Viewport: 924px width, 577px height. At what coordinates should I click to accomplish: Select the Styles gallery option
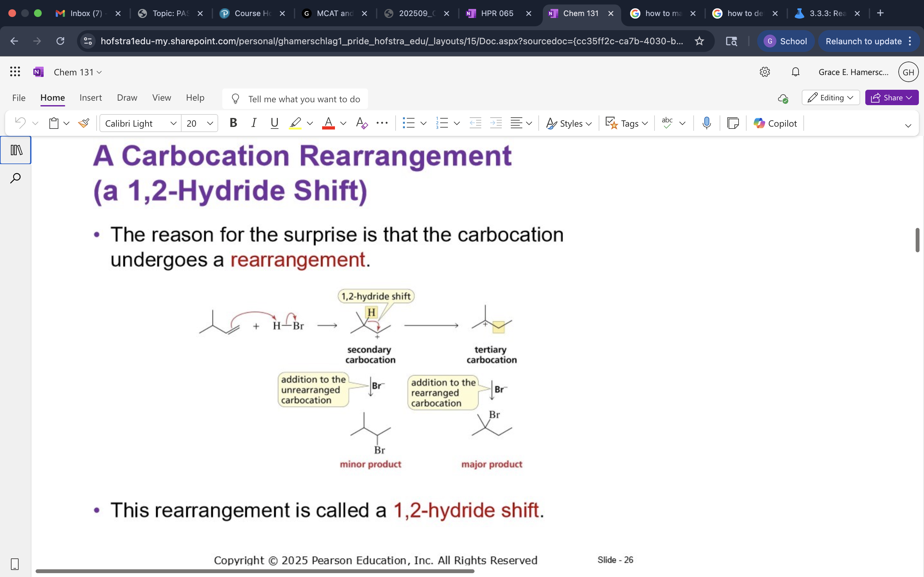(x=568, y=123)
